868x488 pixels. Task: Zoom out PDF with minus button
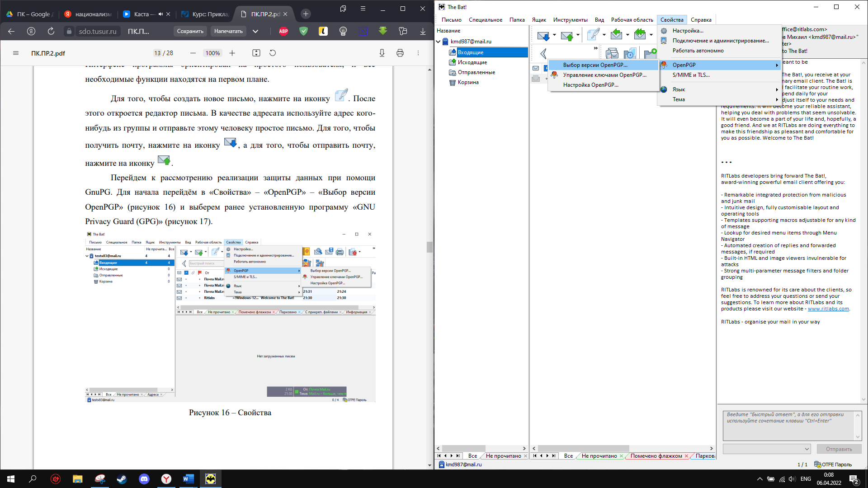tap(193, 53)
